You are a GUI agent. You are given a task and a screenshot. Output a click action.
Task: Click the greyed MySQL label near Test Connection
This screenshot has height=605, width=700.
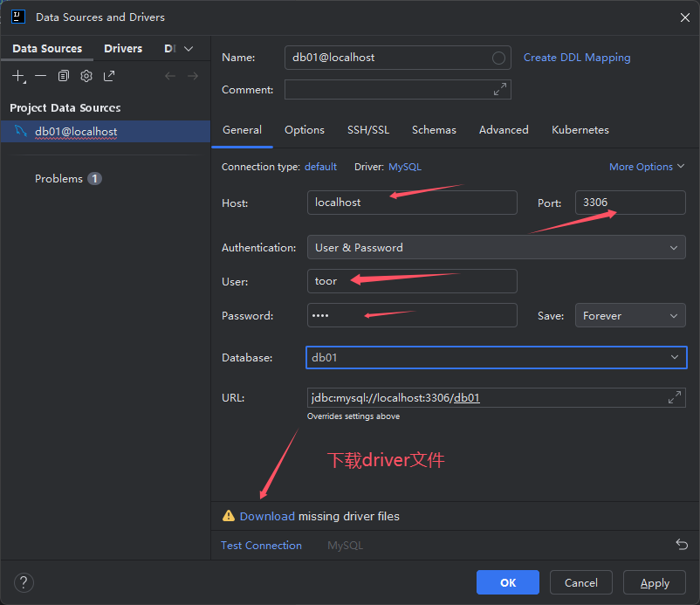pyautogui.click(x=345, y=545)
